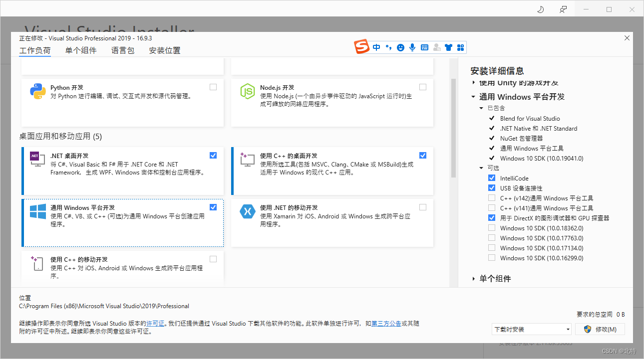Close the modify dialog with the X
Viewport: 644px width, 359px height.
tap(627, 38)
